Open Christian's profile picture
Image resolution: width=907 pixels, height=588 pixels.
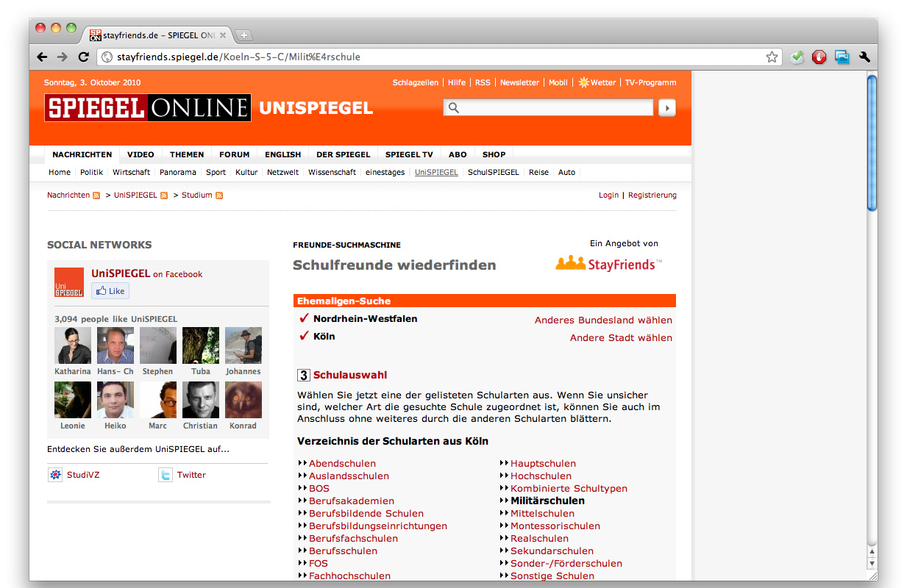pos(201,400)
